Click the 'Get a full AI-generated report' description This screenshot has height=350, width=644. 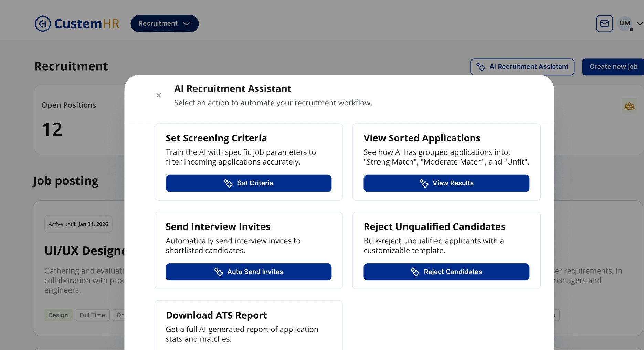coord(242,334)
